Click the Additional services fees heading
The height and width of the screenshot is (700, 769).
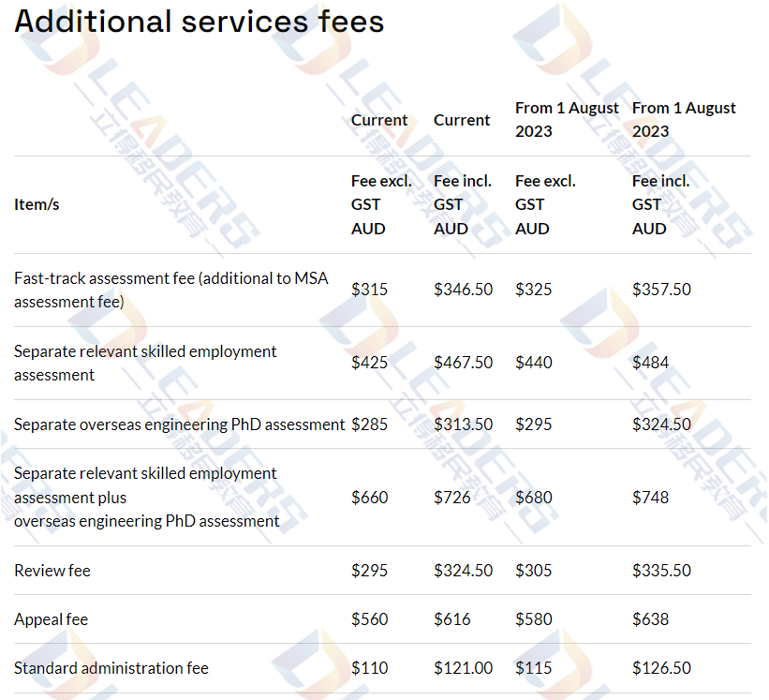click(200, 22)
